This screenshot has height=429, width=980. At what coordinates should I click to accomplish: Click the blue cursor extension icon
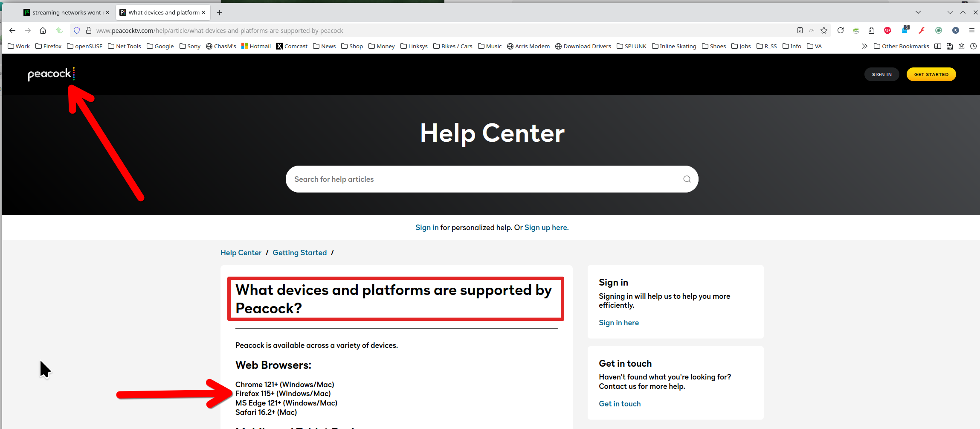coord(956,30)
